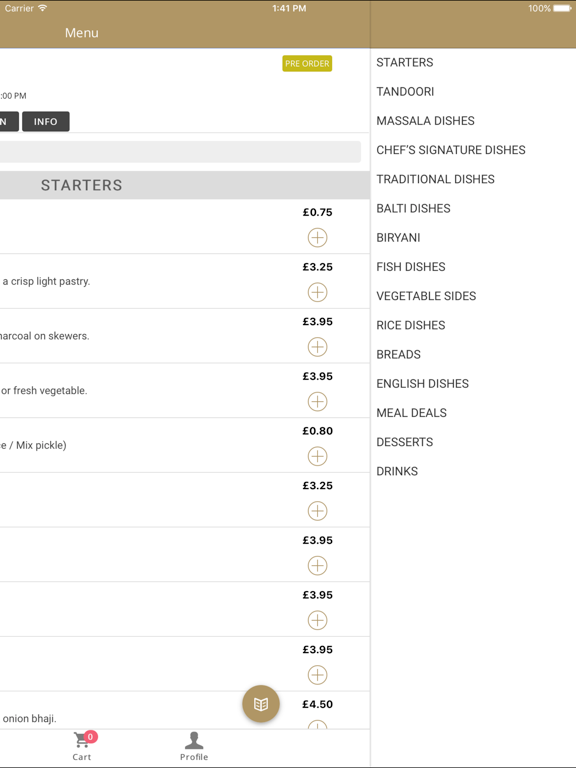Open the INFO button
The height and width of the screenshot is (768, 576).
tap(46, 121)
